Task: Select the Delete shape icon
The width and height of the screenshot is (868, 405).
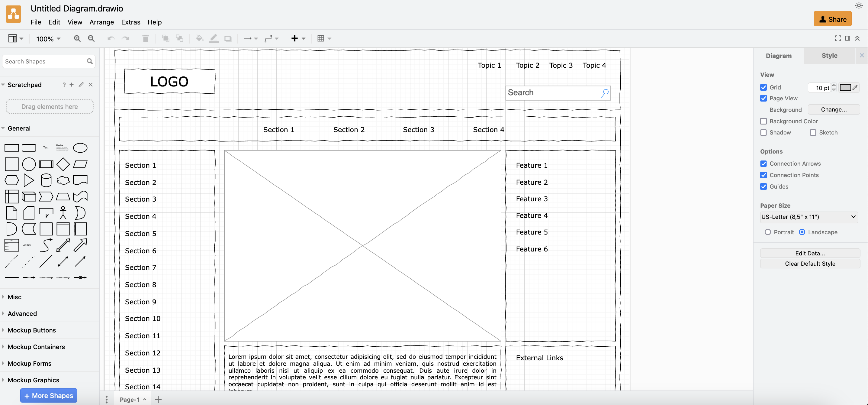Action: point(146,38)
